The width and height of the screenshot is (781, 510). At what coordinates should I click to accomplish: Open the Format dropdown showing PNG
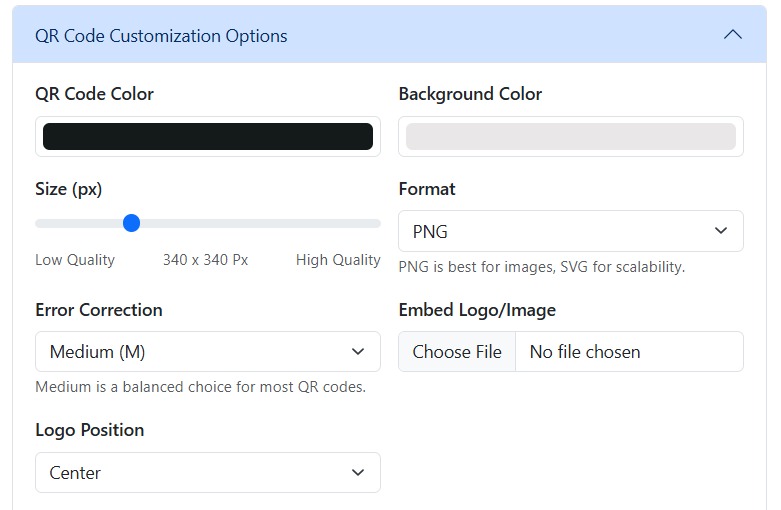(571, 231)
